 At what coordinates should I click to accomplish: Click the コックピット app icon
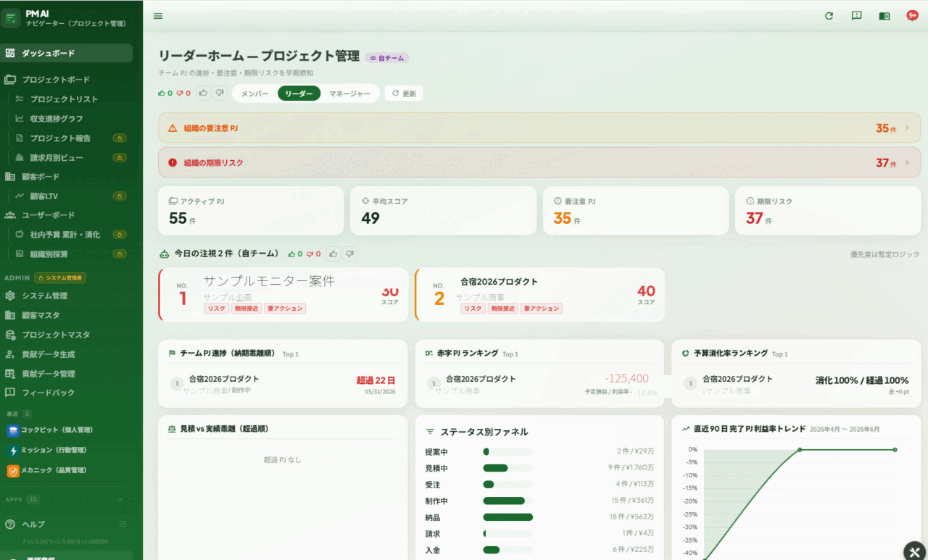point(13,430)
